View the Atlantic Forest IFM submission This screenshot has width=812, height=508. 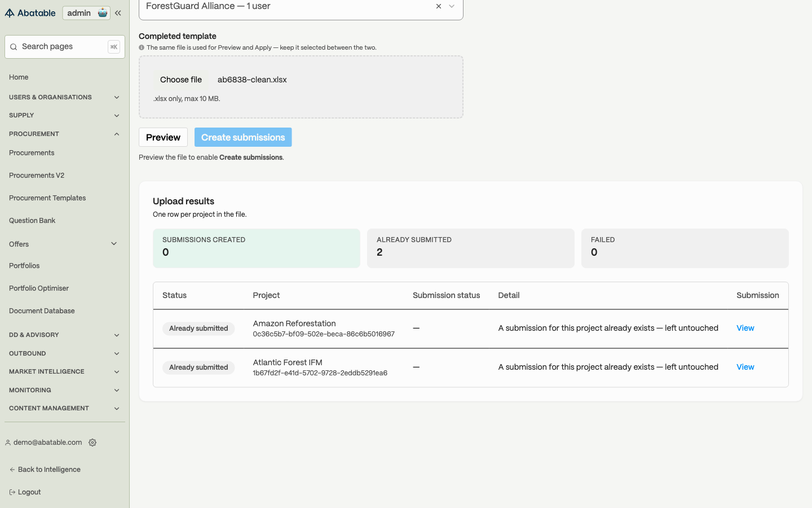tap(745, 367)
